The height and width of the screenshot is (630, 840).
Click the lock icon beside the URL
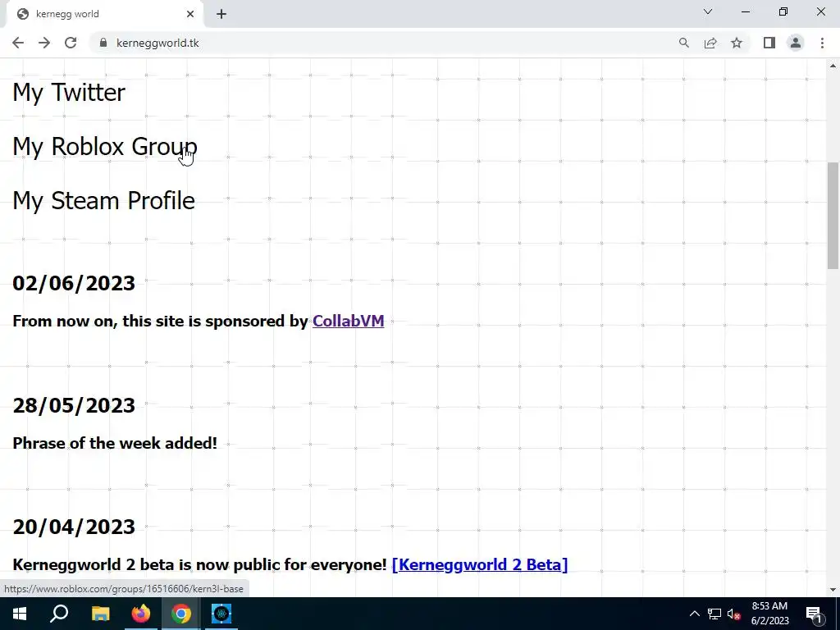(103, 43)
